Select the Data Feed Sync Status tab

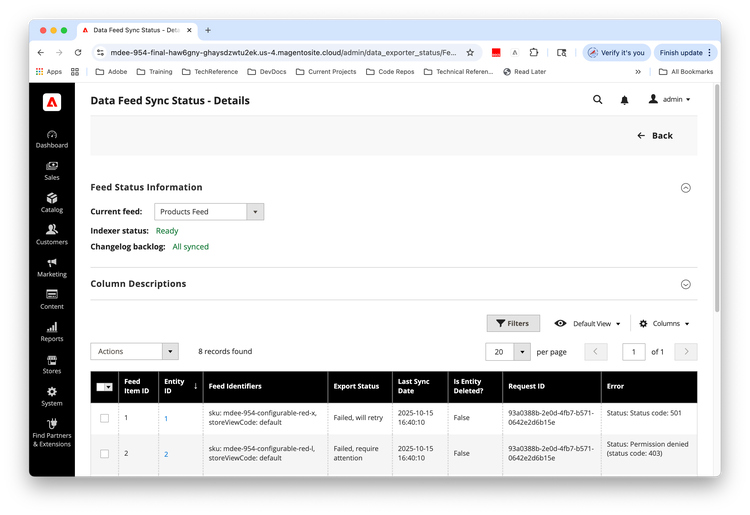pyautogui.click(x=137, y=30)
